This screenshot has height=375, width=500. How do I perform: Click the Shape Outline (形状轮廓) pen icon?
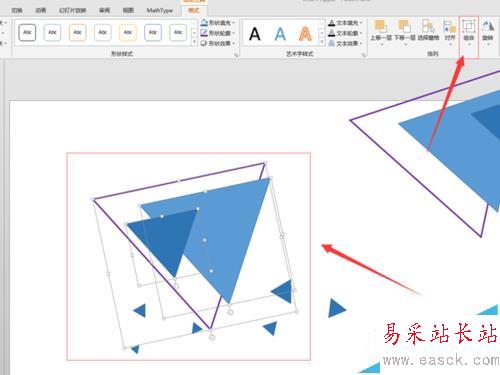pyautogui.click(x=204, y=33)
